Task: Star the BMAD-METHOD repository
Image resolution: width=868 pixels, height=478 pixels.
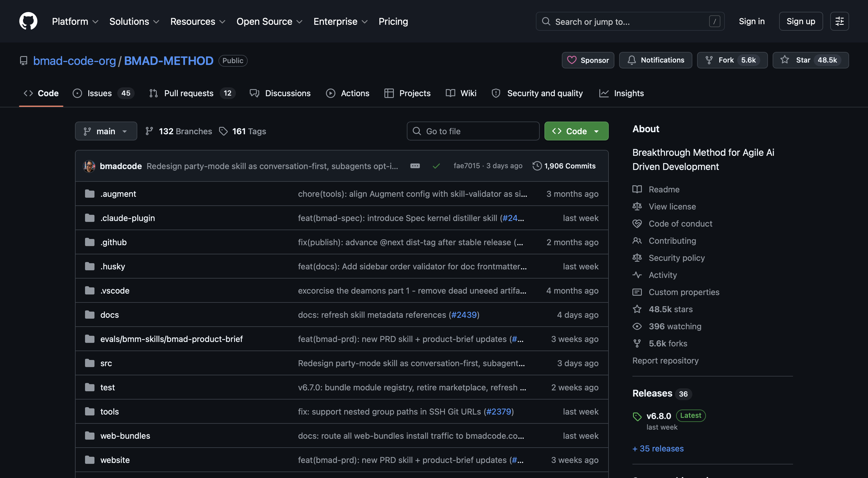Action: click(x=811, y=60)
